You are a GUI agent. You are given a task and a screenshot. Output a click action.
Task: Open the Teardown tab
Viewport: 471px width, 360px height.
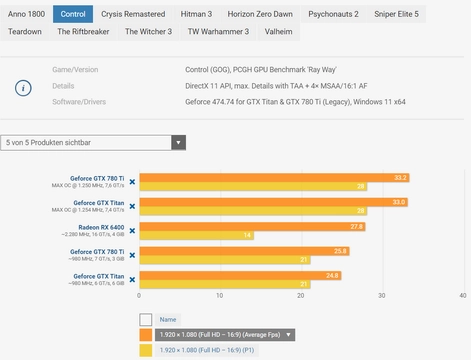[25, 32]
